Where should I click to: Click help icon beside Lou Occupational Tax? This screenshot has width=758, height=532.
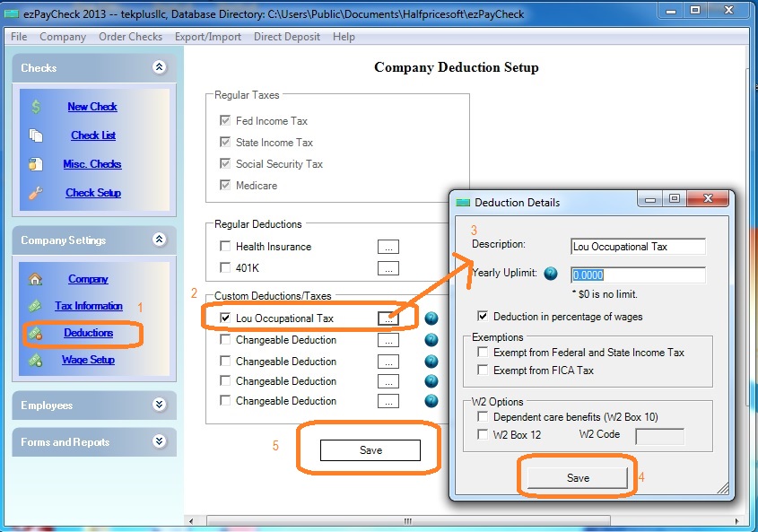[431, 318]
